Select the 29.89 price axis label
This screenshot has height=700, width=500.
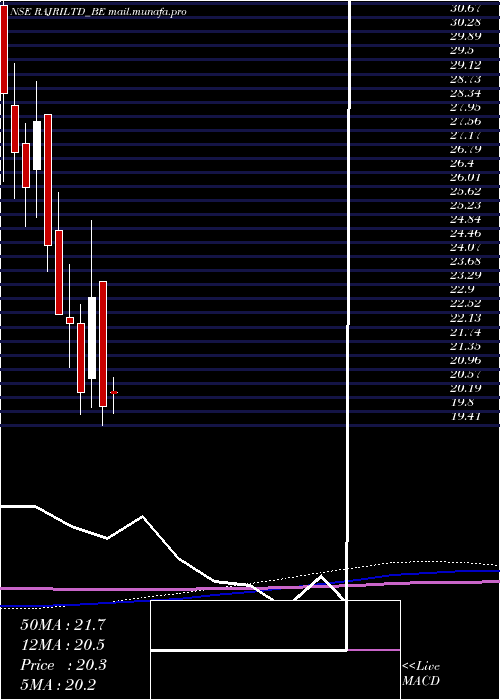(x=465, y=36)
